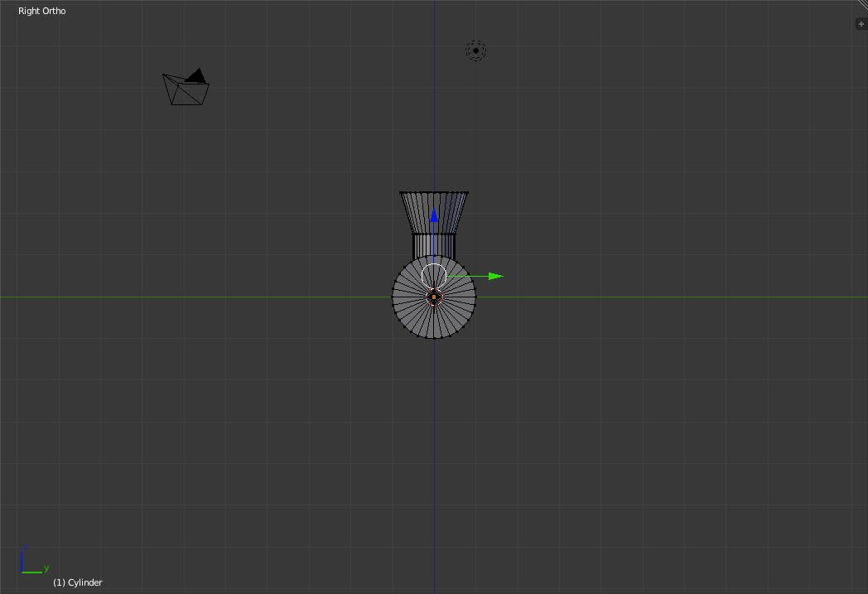
Task: Click the flared cone top of the mesh
Action: tap(434, 213)
